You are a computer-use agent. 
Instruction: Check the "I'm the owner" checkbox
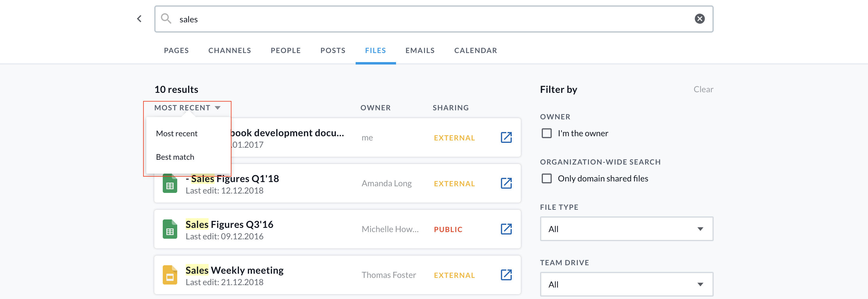click(546, 134)
